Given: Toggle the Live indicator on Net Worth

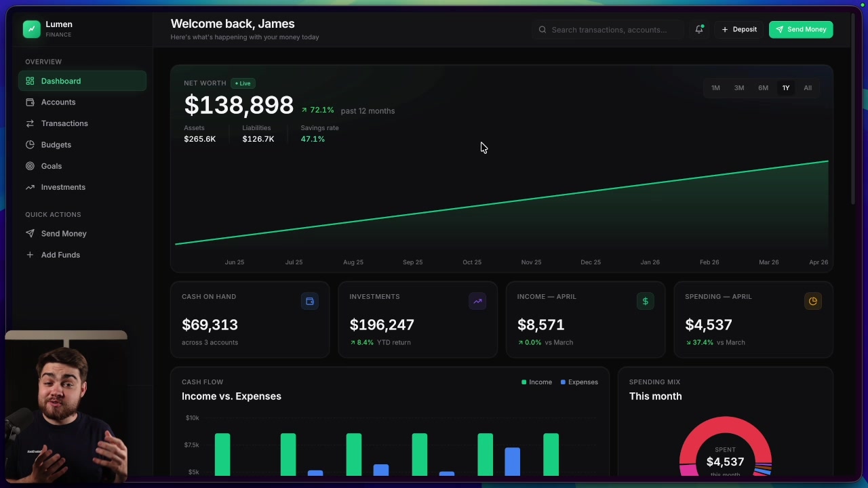Looking at the screenshot, I should coord(243,83).
